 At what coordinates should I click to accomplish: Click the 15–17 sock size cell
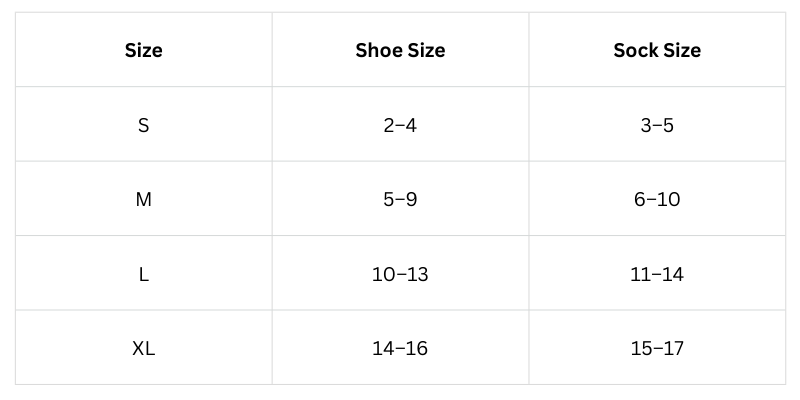657,348
